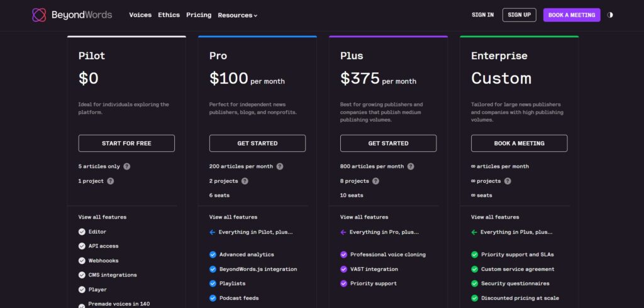644x308 pixels.
Task: Click the blue check next to Advanced analytics
Action: pos(213,254)
